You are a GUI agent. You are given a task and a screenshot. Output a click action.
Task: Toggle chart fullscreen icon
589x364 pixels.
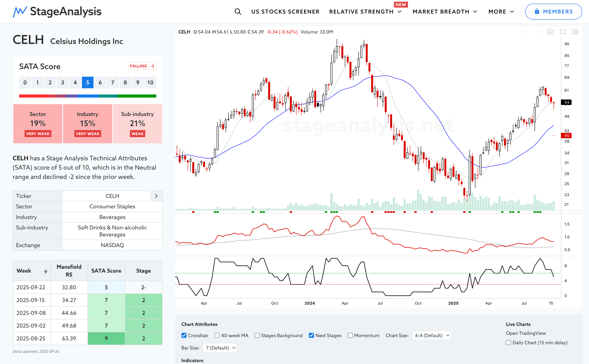[x=563, y=32]
